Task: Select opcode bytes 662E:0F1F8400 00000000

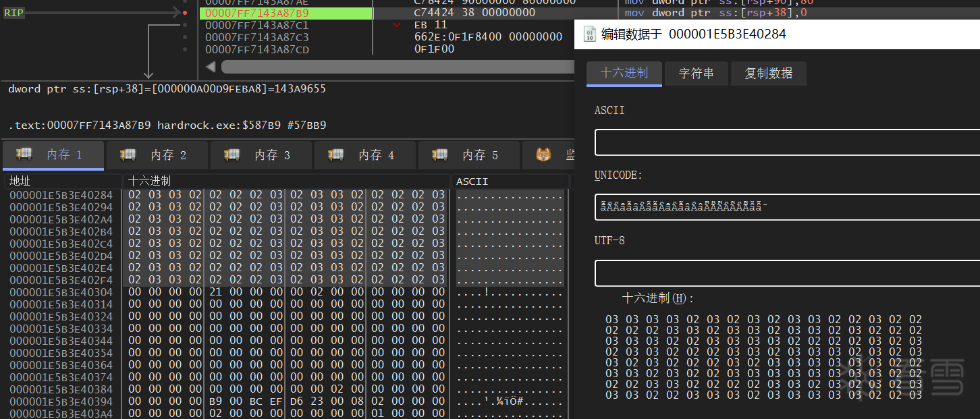Action: (488, 37)
